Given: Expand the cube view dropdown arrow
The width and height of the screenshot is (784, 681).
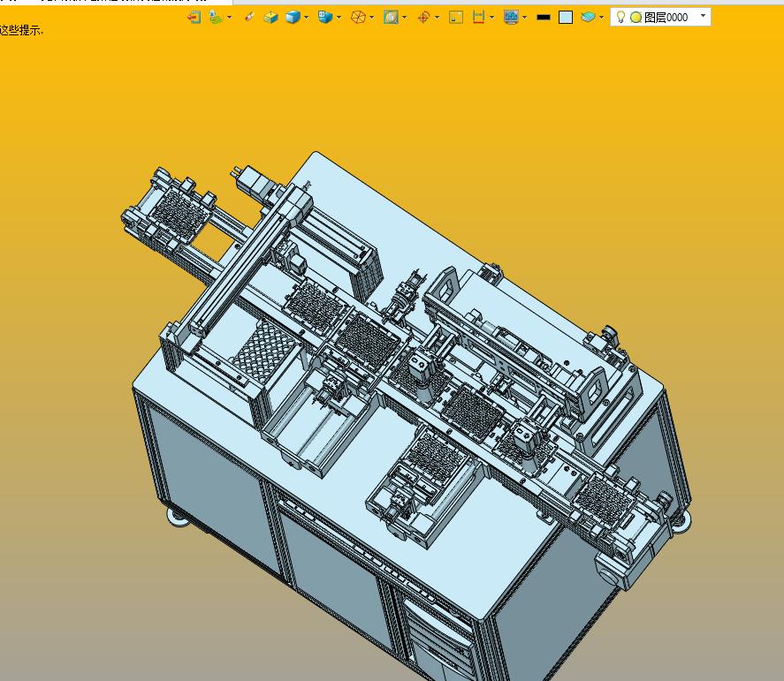Looking at the screenshot, I should click(x=339, y=17).
